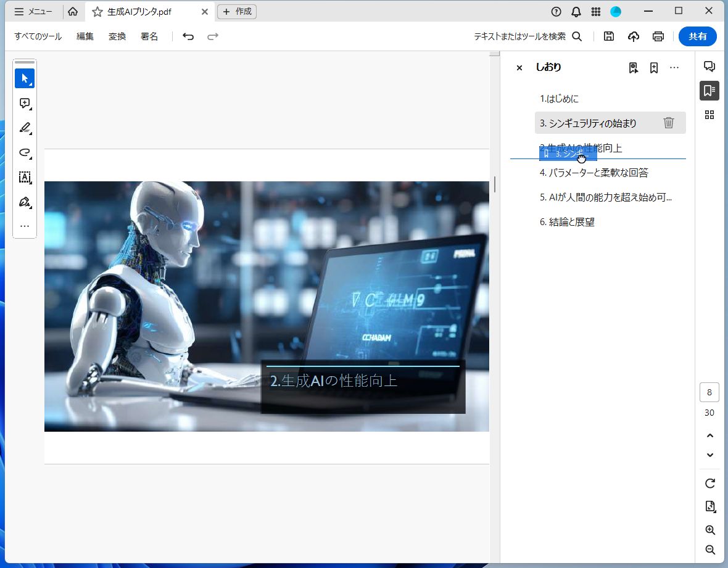The height and width of the screenshot is (568, 728).
Task: Print the PDF document
Action: tap(658, 36)
